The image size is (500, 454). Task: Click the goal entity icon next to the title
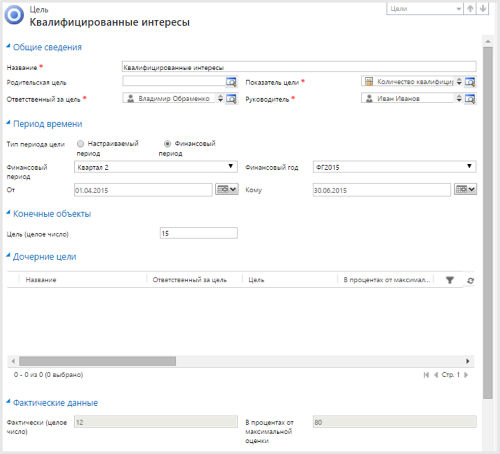[x=14, y=15]
